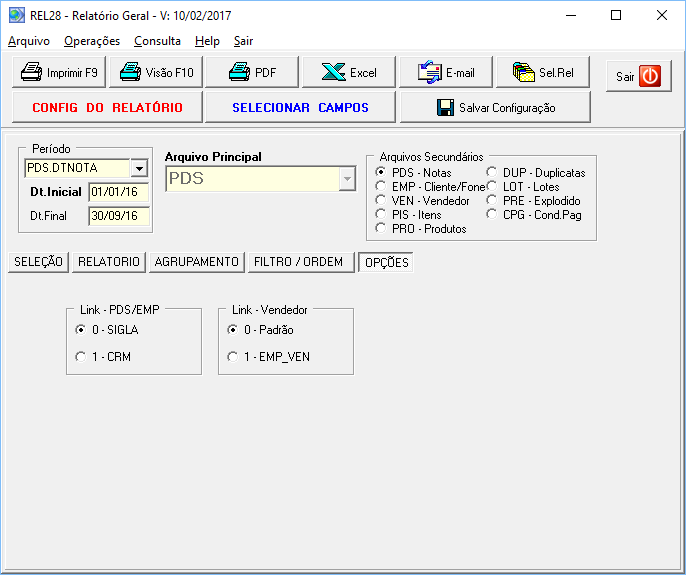686x575 pixels.
Task: Click the SELECIONAR CAMPOS button
Action: pos(300,107)
